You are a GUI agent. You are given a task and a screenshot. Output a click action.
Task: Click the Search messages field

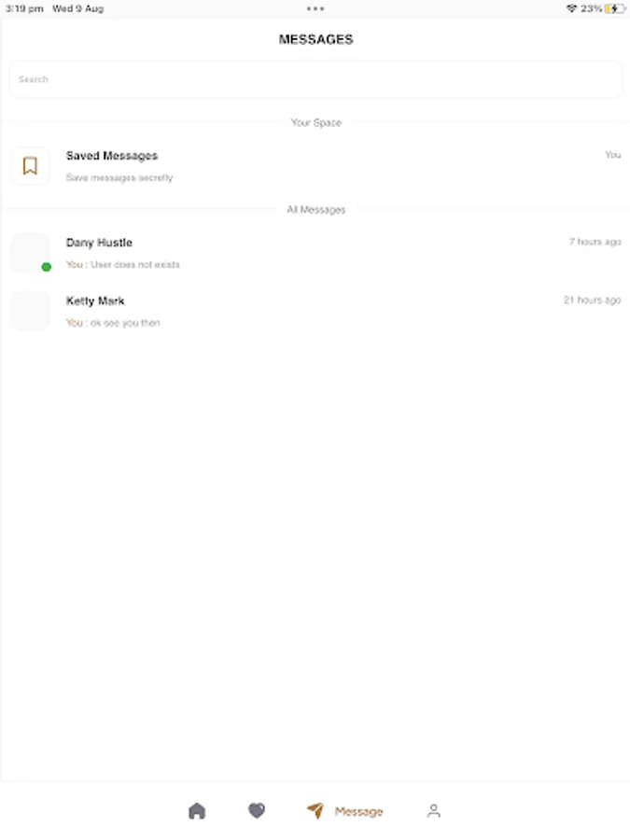pyautogui.click(x=315, y=79)
